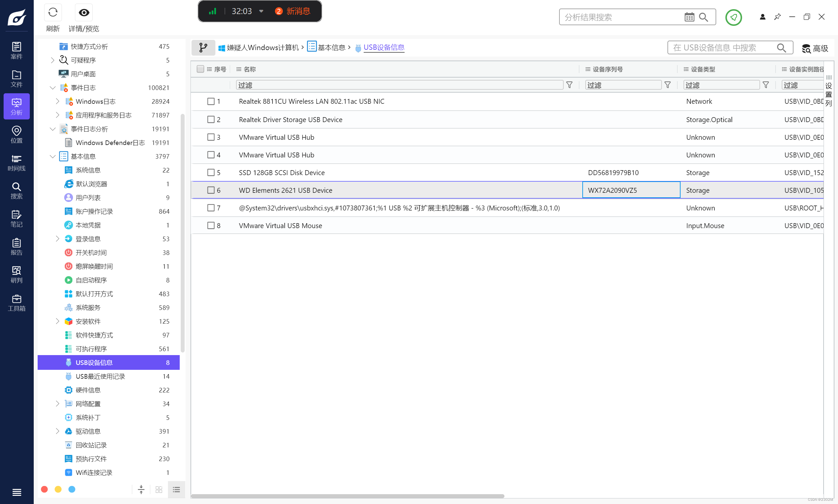Click the 高级 advanced search button

pos(815,48)
